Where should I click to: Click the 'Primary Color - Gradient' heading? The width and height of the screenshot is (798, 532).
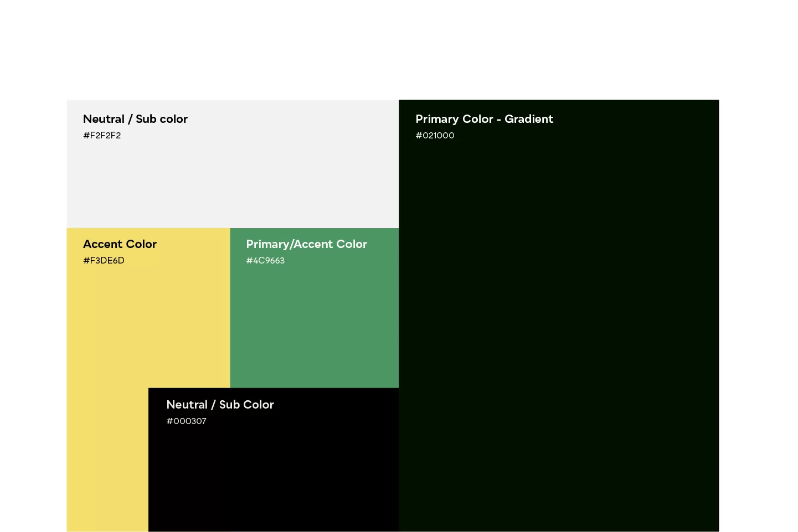pos(484,119)
